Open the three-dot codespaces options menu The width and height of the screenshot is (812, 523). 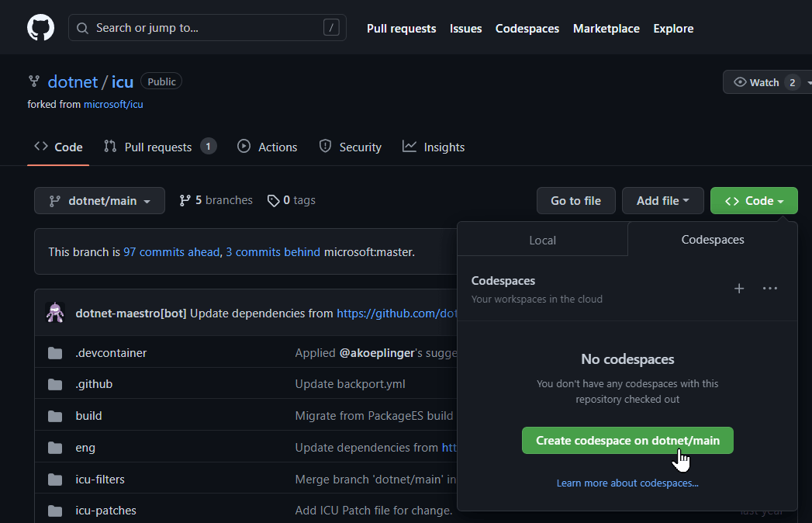pos(769,289)
